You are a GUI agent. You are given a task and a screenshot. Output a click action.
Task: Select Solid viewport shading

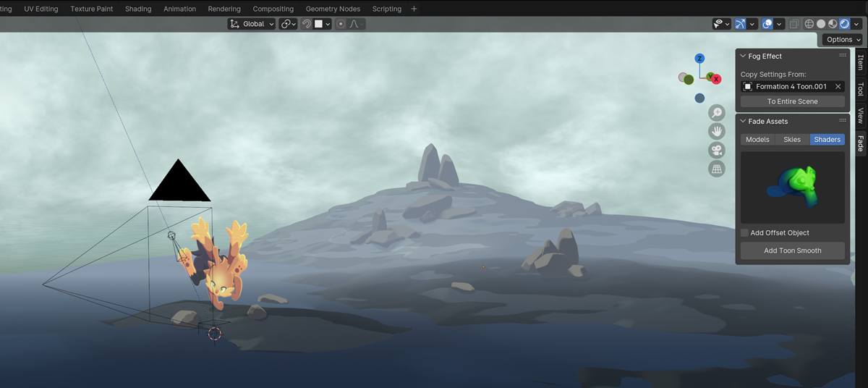[821, 24]
